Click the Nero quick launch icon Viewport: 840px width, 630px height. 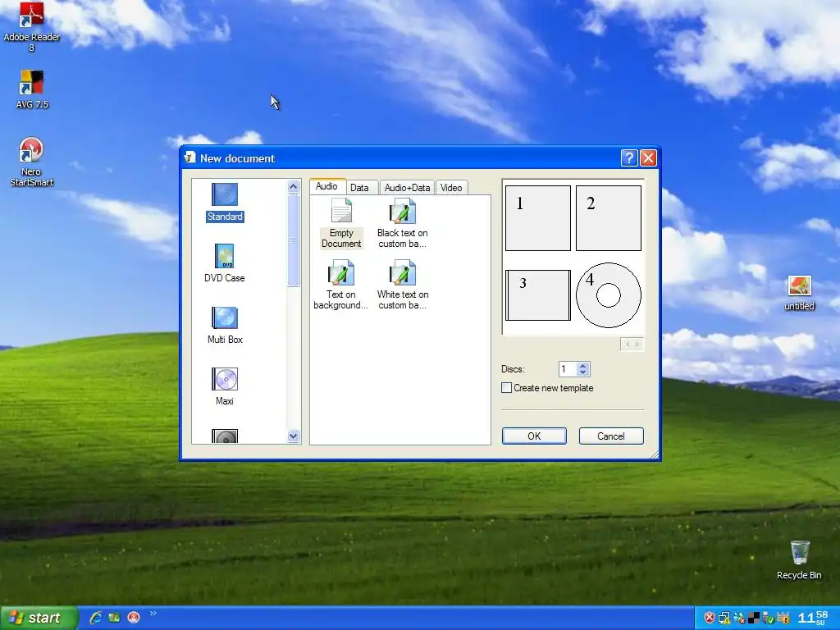134,618
